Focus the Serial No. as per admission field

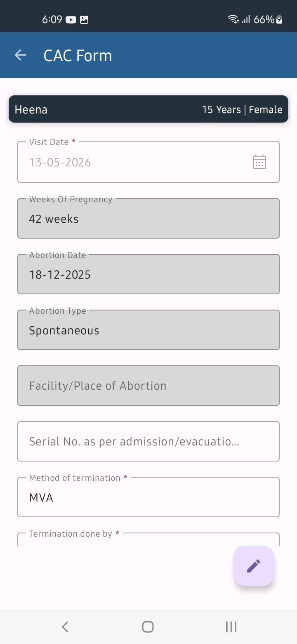point(148,441)
